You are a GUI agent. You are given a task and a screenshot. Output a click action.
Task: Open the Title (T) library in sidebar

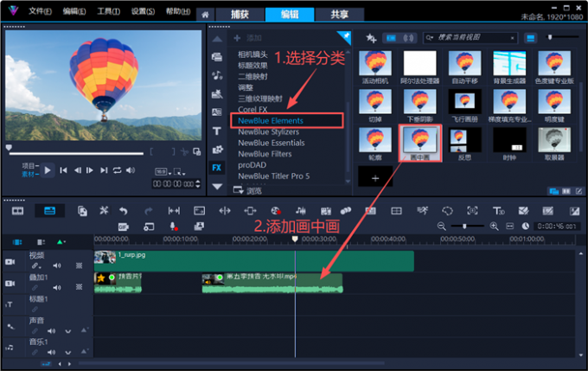(x=217, y=131)
